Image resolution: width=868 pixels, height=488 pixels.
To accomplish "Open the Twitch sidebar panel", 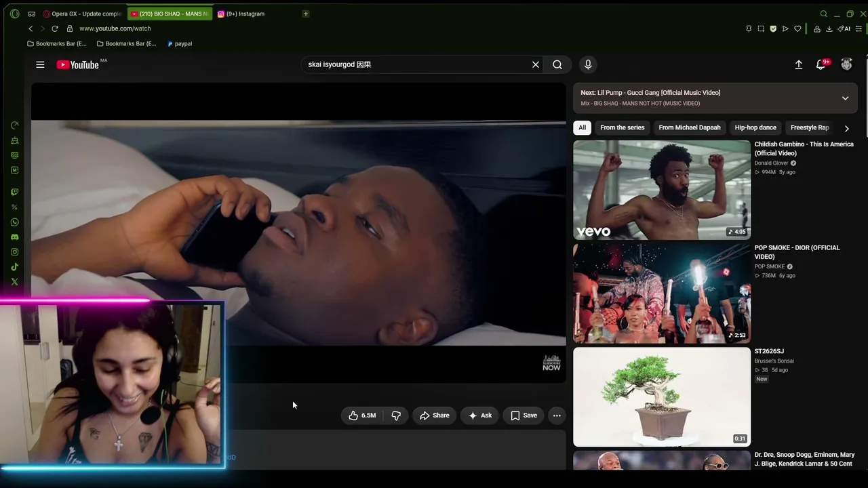I will pyautogui.click(x=15, y=192).
